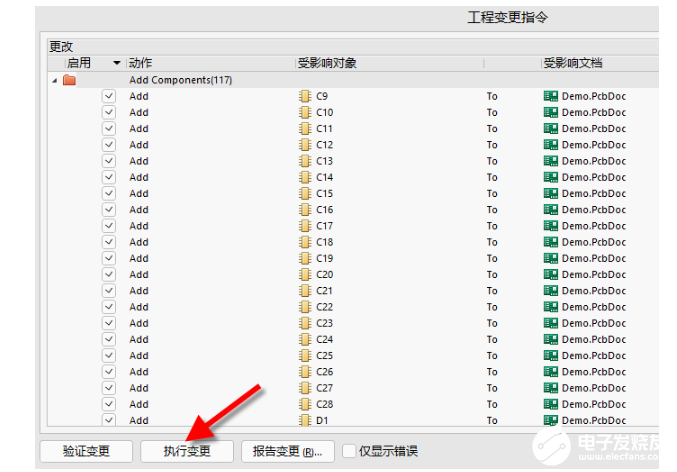Click the PcbDoc icon in the C13 row
This screenshot has height=472, width=677.
pyautogui.click(x=550, y=161)
